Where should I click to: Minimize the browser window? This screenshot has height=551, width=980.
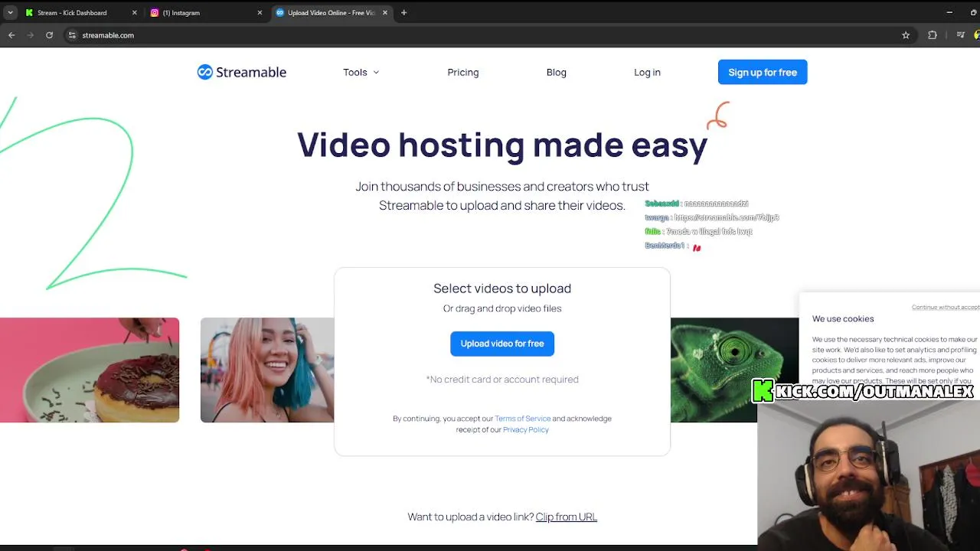[x=949, y=12]
